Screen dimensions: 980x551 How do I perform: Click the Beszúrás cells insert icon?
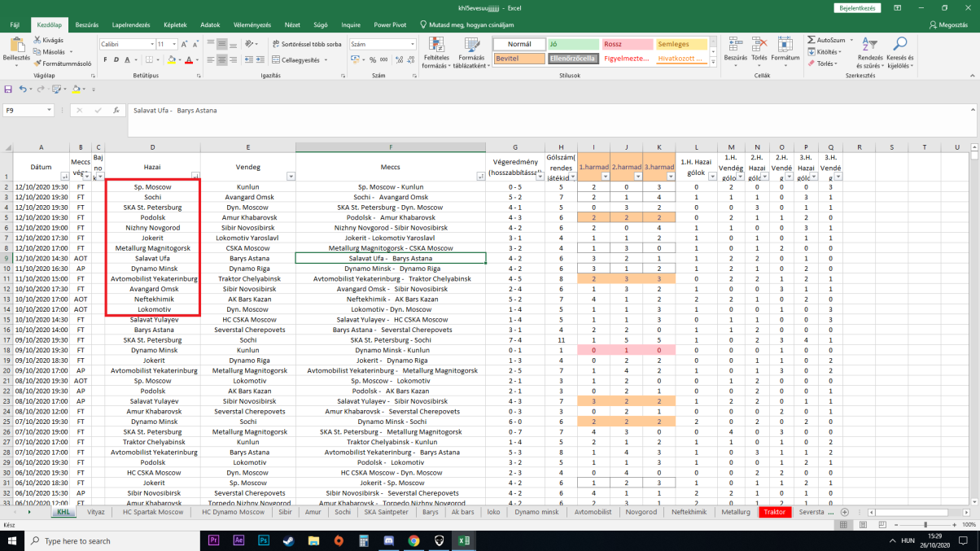point(735,46)
